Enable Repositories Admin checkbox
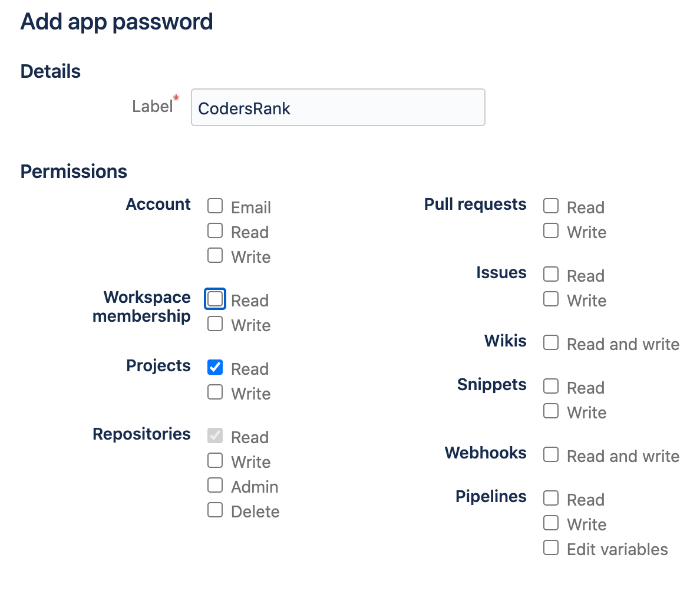700x594 pixels. click(215, 485)
